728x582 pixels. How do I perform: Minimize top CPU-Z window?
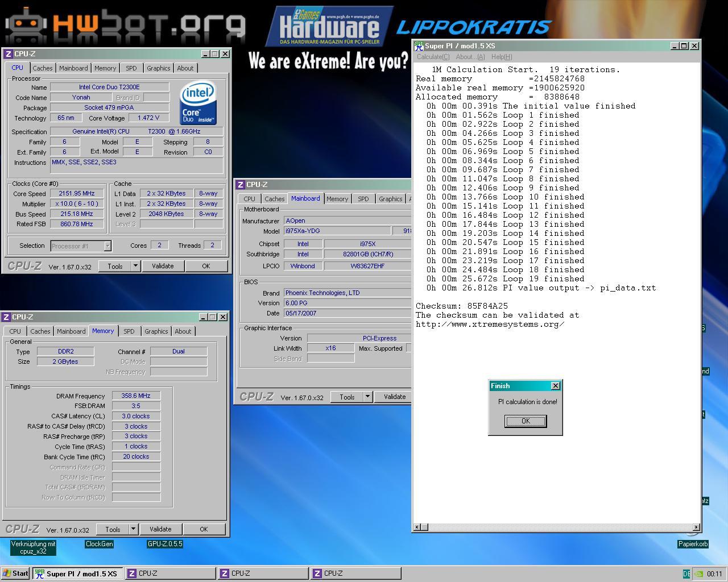(205, 54)
